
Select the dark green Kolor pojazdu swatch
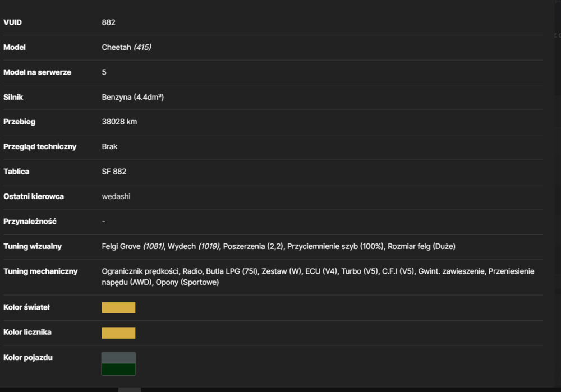118,369
